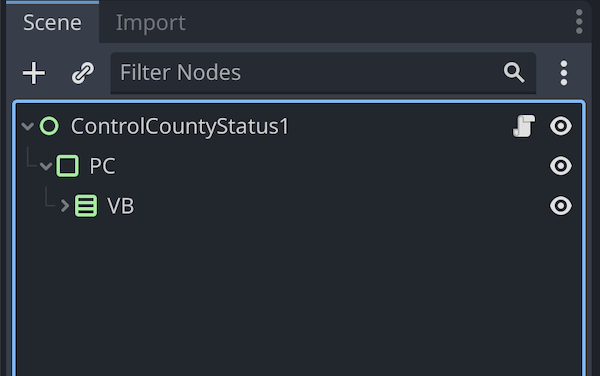Click the search magnifier in Filter Nodes
Image resolution: width=600 pixels, height=376 pixels.
[514, 73]
